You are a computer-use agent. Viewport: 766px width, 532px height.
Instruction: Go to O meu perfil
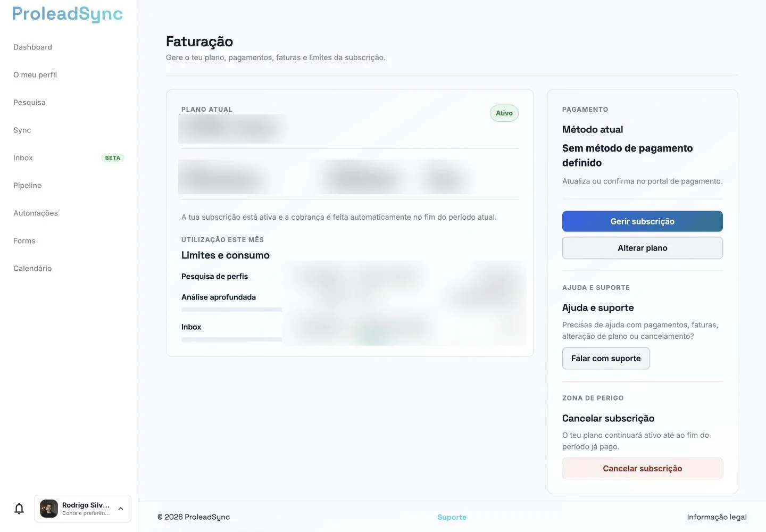[35, 75]
